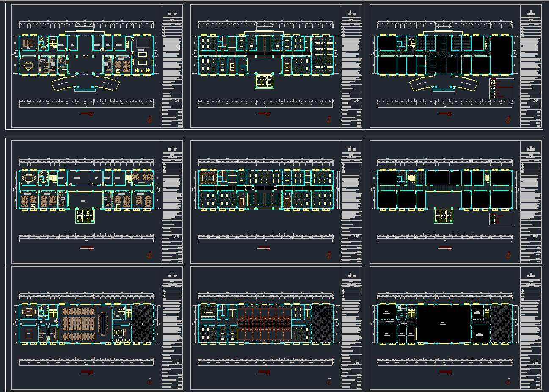Image resolution: width=549 pixels, height=392 pixels.
Task: Click the north arrow symbol in the top-middle sheet
Action: 329,119
